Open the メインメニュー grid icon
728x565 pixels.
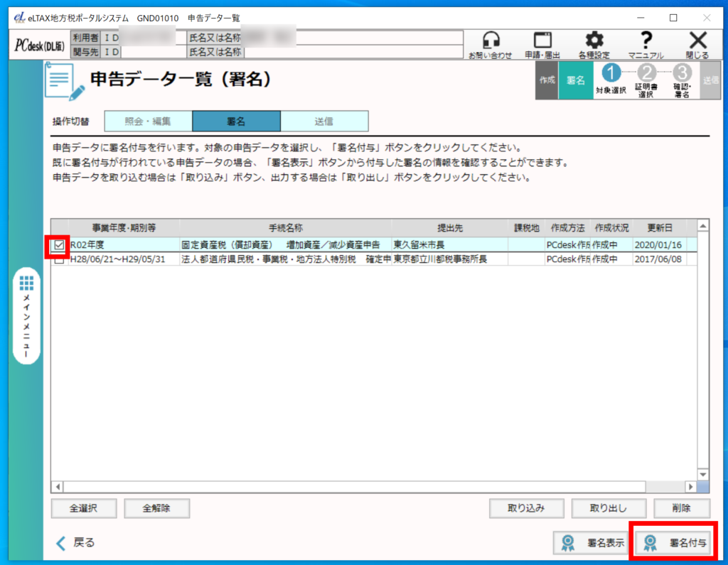[x=27, y=284]
